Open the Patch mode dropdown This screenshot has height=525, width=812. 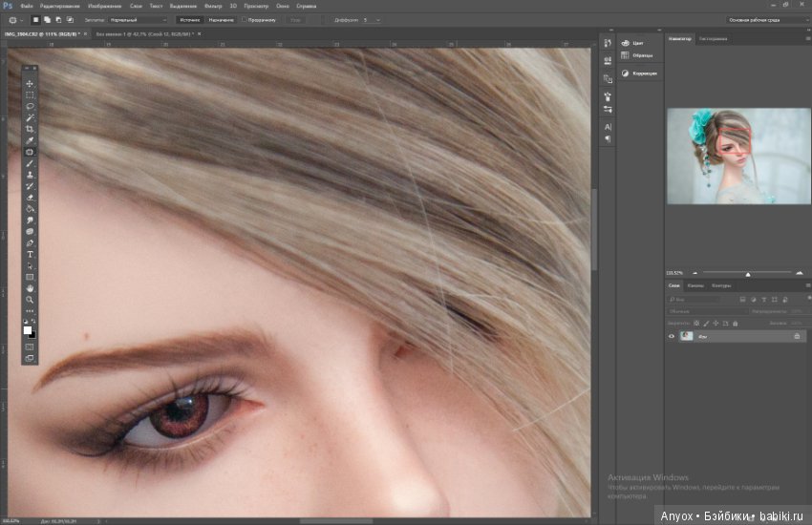[x=138, y=20]
